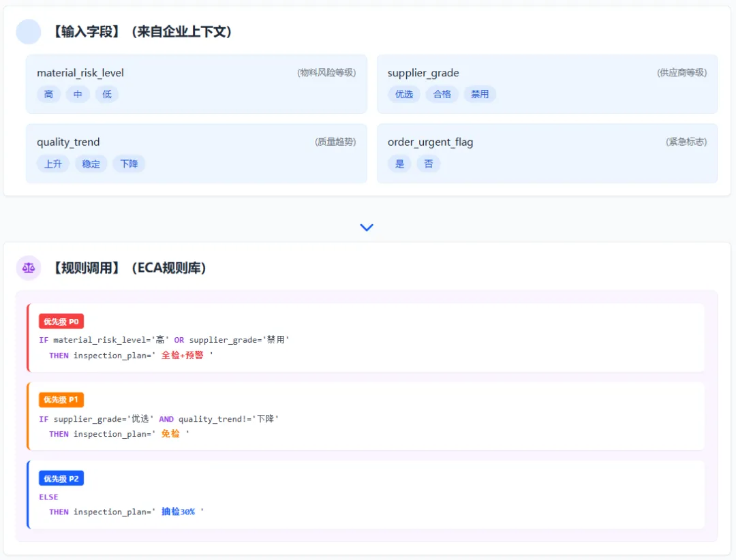Select the 低 risk level chip

click(107, 94)
